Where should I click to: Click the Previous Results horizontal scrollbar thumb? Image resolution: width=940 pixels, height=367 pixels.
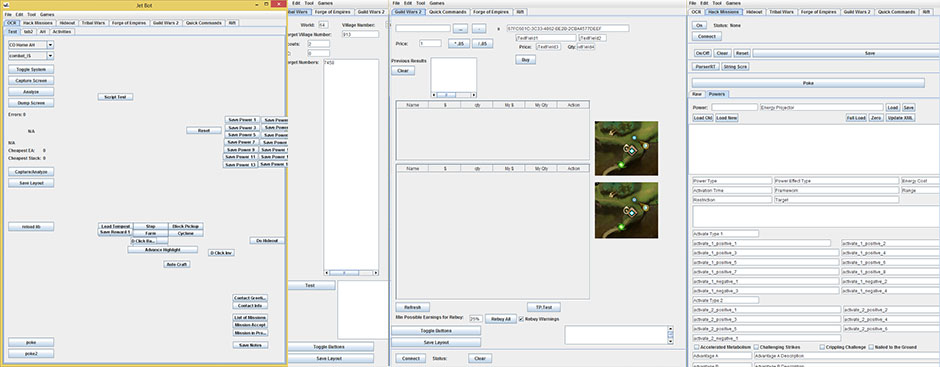point(447,95)
